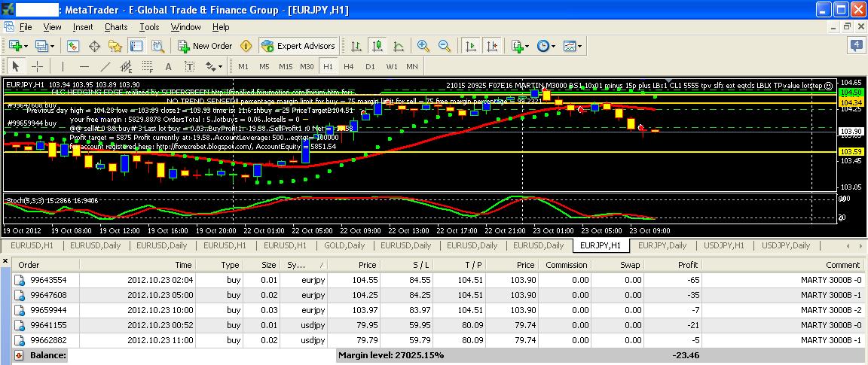The image size is (868, 365).
Task: Switch to M5 timeframe
Action: tap(264, 66)
